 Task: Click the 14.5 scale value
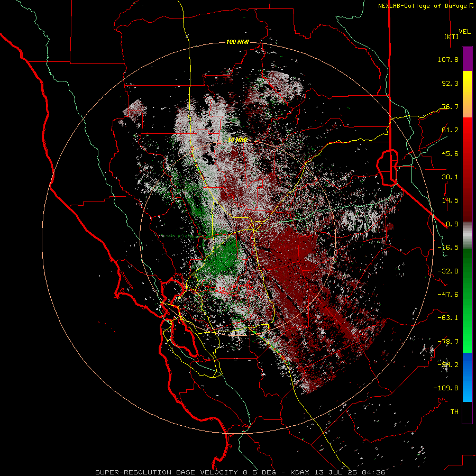click(450, 200)
